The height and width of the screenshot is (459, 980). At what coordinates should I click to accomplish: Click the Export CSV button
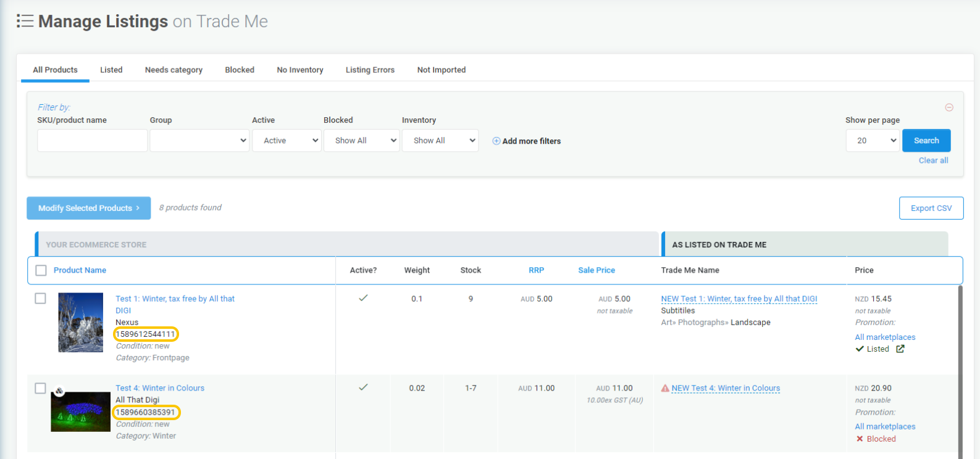pos(931,208)
